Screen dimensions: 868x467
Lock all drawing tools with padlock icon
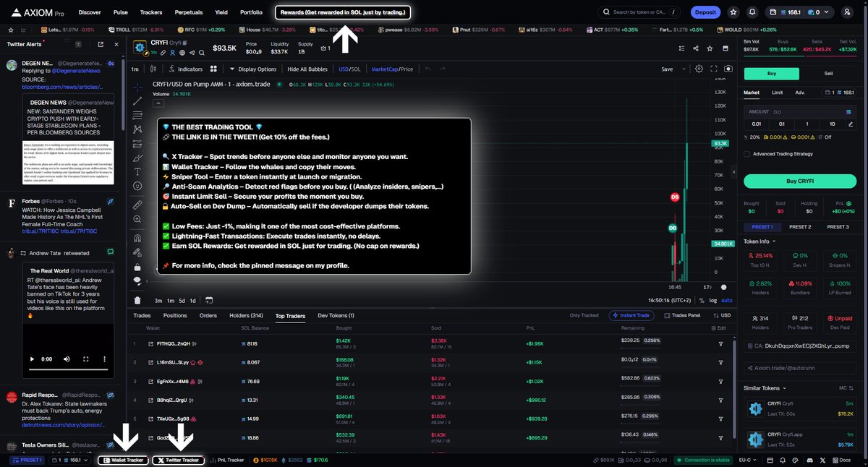(x=137, y=266)
